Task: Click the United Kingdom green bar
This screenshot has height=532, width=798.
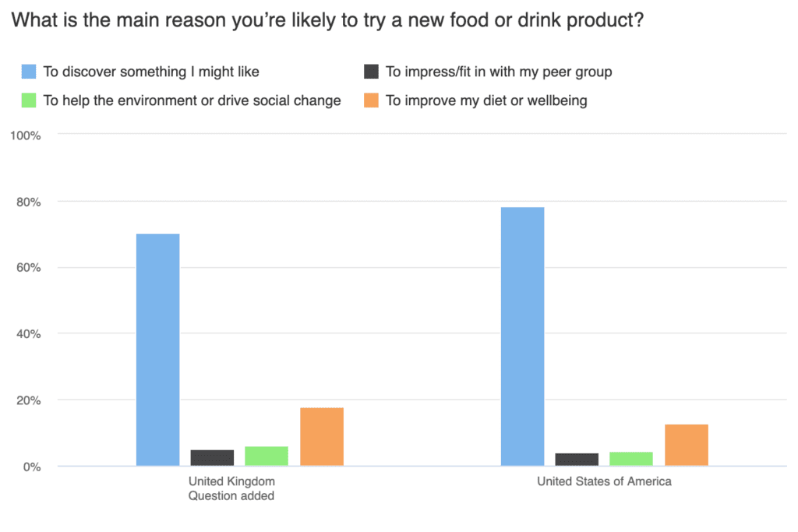Action: [267, 456]
